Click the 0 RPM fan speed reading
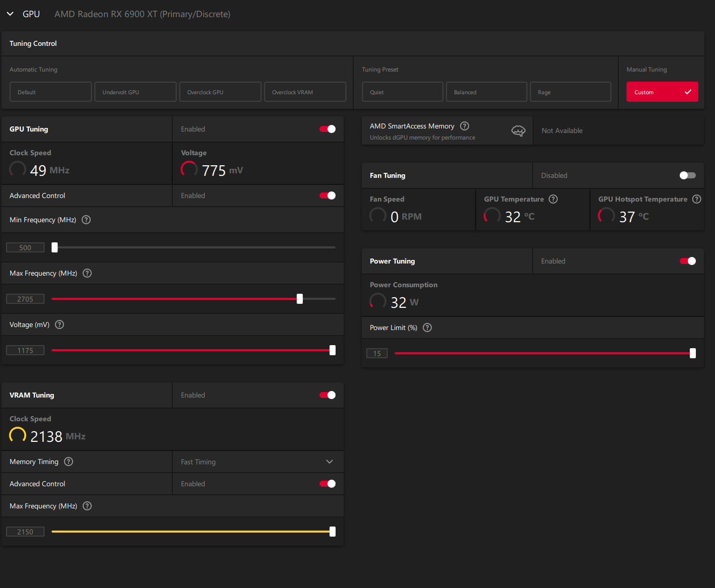This screenshot has height=588, width=715. click(406, 217)
